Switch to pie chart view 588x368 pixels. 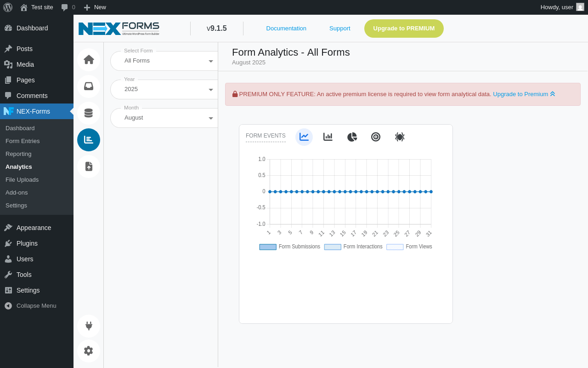click(x=352, y=137)
